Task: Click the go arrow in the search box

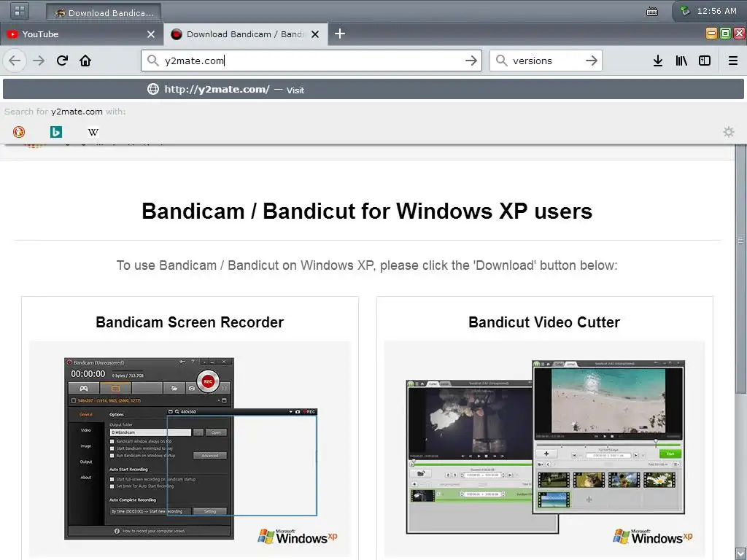Action: click(591, 61)
